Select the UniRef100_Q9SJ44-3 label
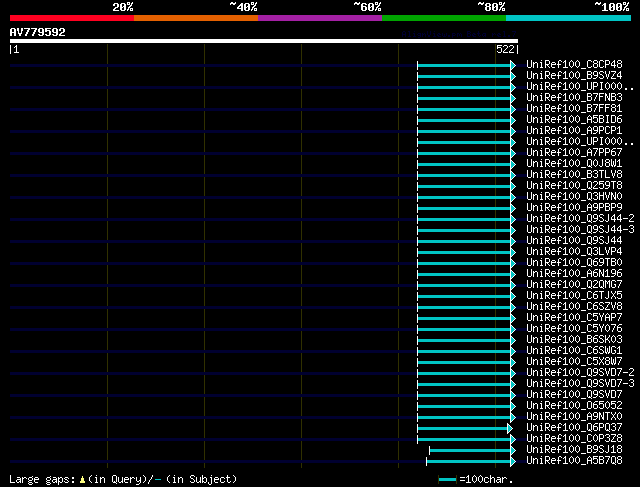Viewport: 640px width, 487px height. (580, 229)
